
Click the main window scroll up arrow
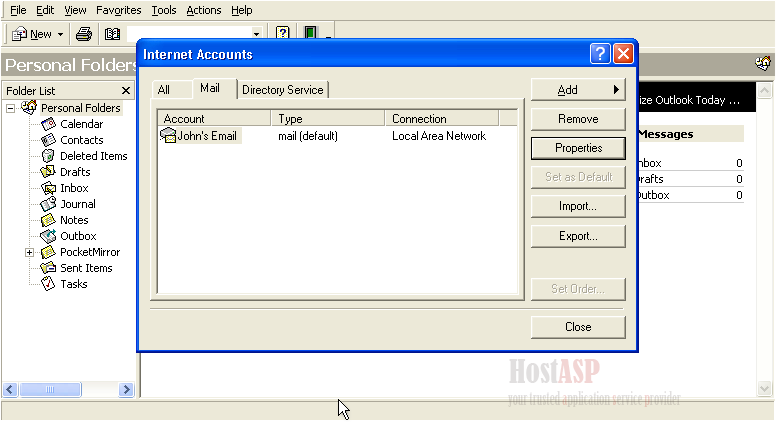(764, 91)
